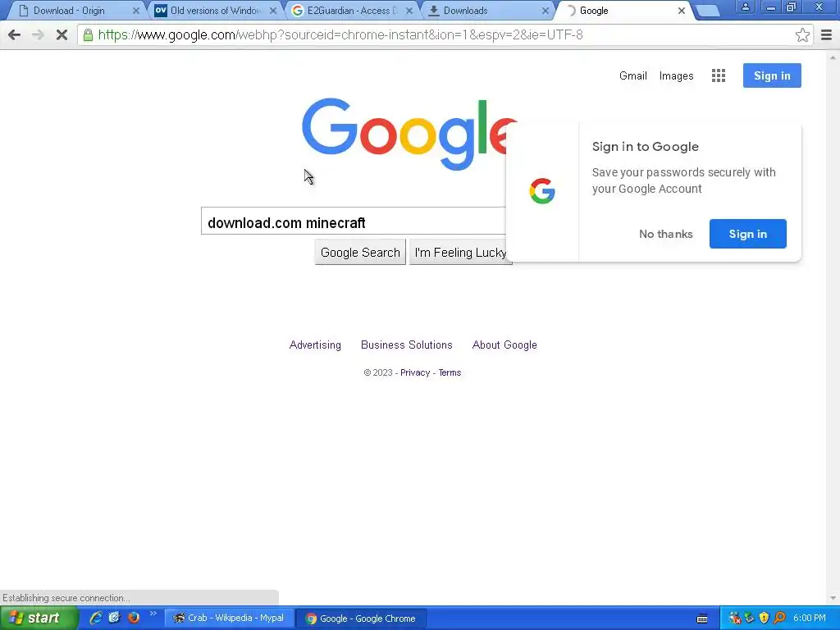Expand quick launch overflow chevron

(x=153, y=614)
